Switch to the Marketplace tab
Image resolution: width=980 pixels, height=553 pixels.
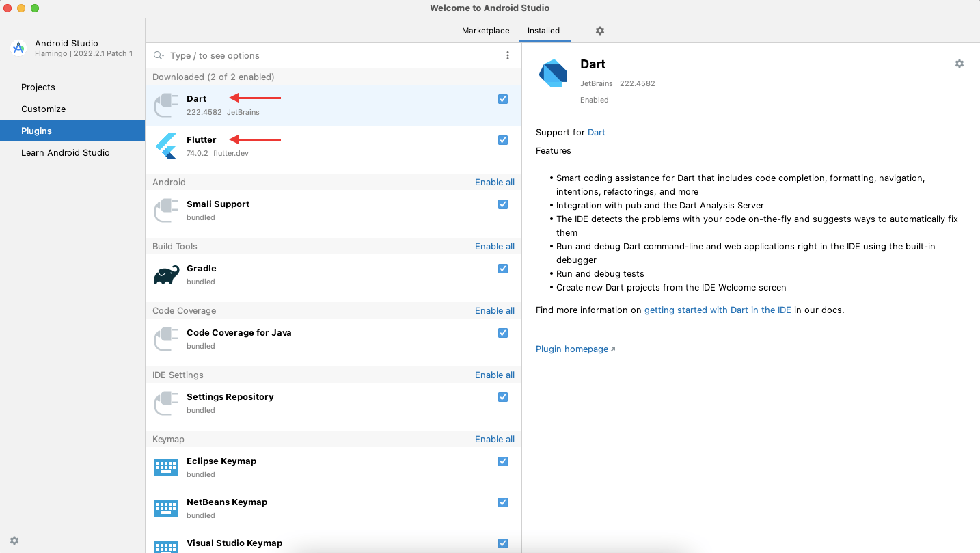tap(486, 31)
